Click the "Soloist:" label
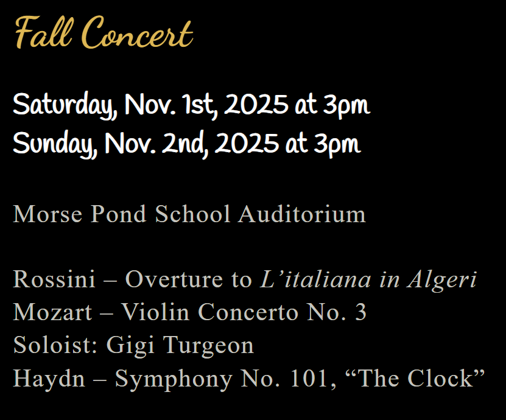This screenshot has width=506, height=420. (55, 345)
